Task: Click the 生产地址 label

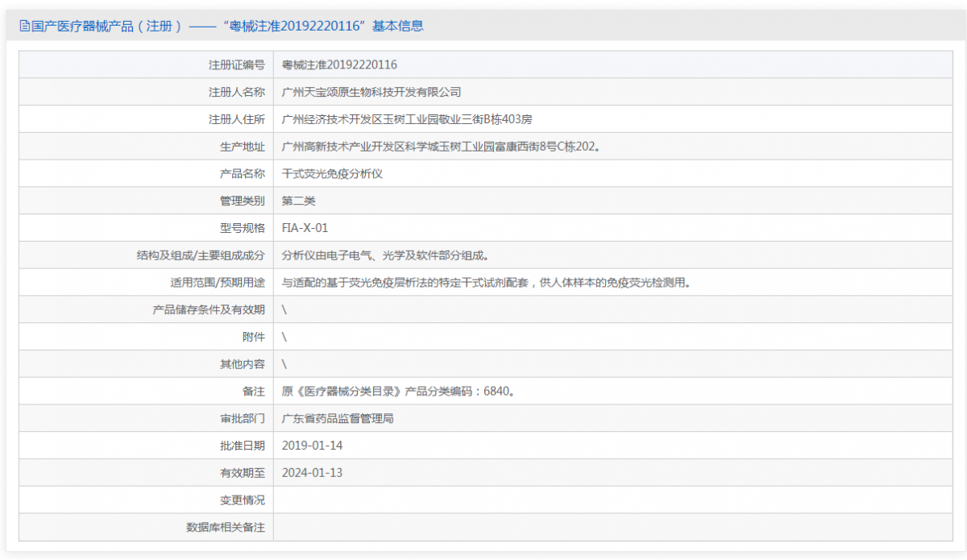Action: pos(243,146)
